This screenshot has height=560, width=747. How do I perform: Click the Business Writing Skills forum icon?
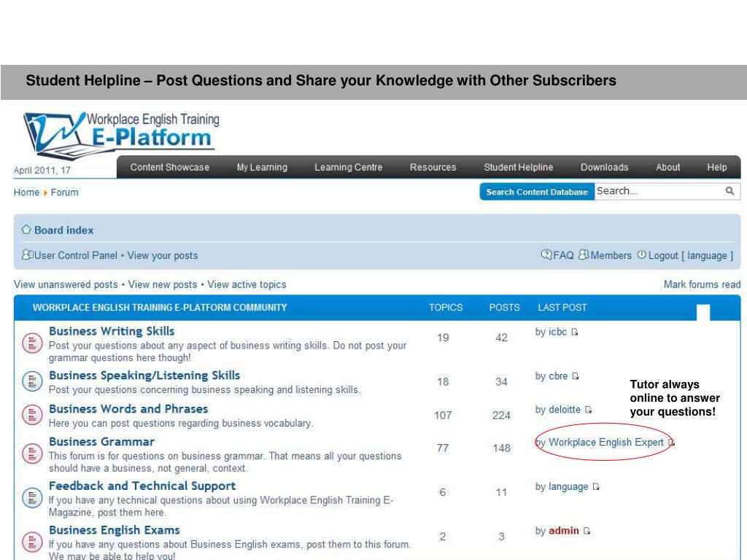point(31,343)
